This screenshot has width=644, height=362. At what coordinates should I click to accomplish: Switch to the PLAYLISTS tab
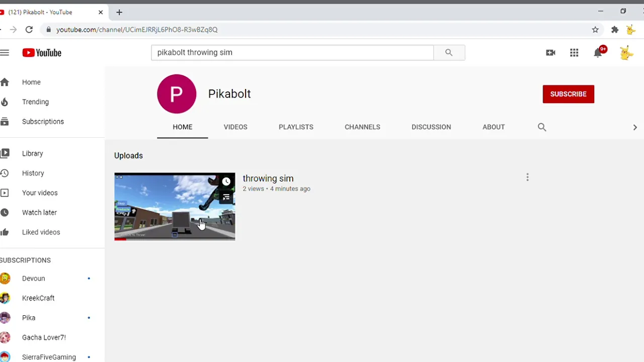(x=296, y=127)
